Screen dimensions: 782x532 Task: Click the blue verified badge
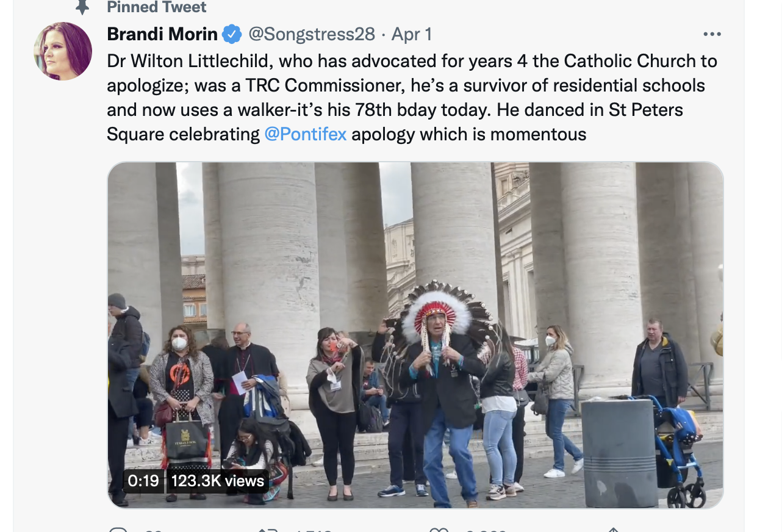[232, 34]
